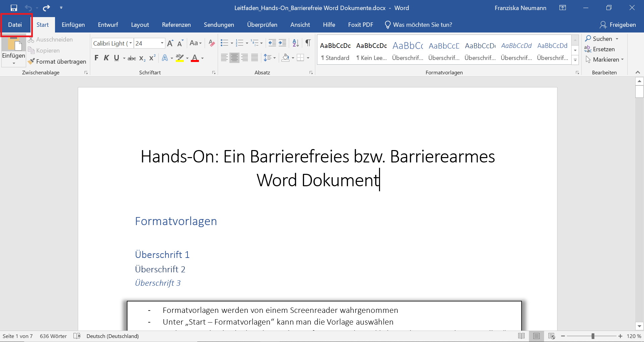Toggle italic formatting with the K icon

click(106, 58)
